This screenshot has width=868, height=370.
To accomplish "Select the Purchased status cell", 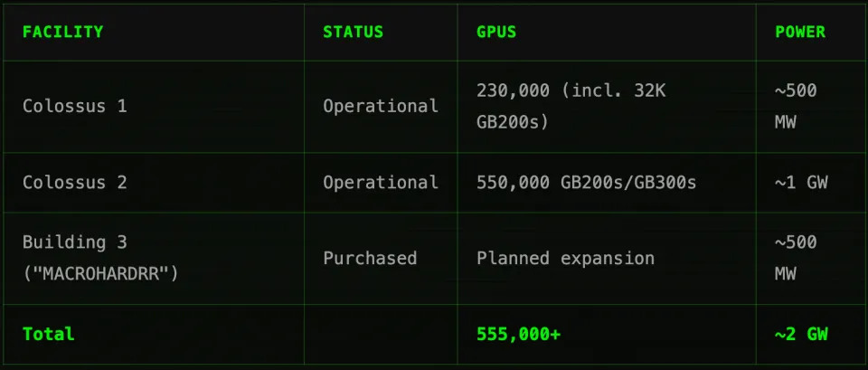I will point(370,258).
